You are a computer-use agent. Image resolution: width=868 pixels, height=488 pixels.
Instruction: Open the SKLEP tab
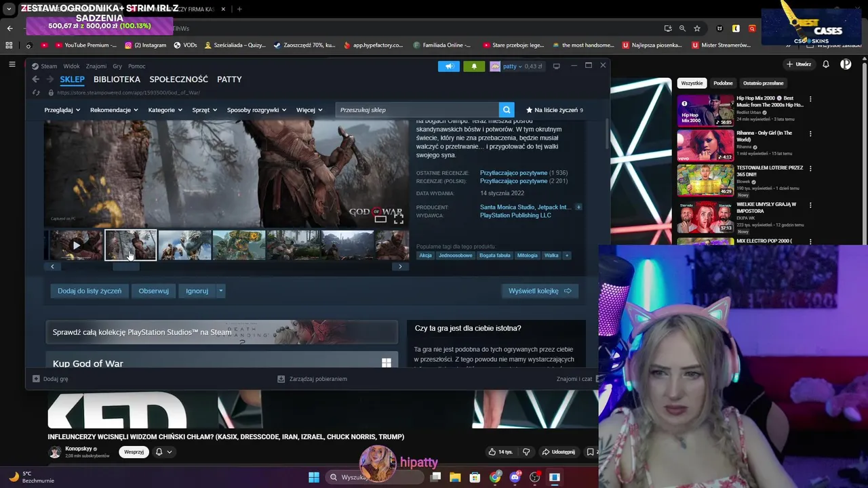pyautogui.click(x=72, y=79)
